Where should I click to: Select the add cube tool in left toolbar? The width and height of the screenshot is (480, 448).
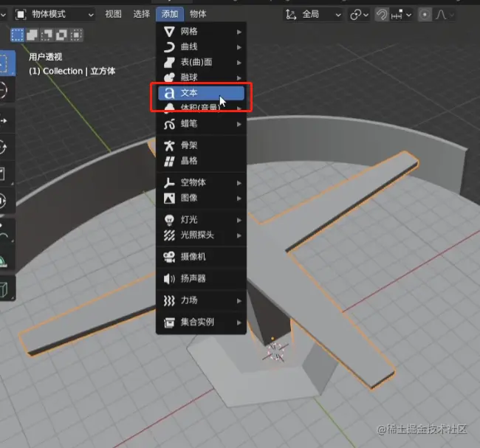pyautogui.click(x=6, y=289)
